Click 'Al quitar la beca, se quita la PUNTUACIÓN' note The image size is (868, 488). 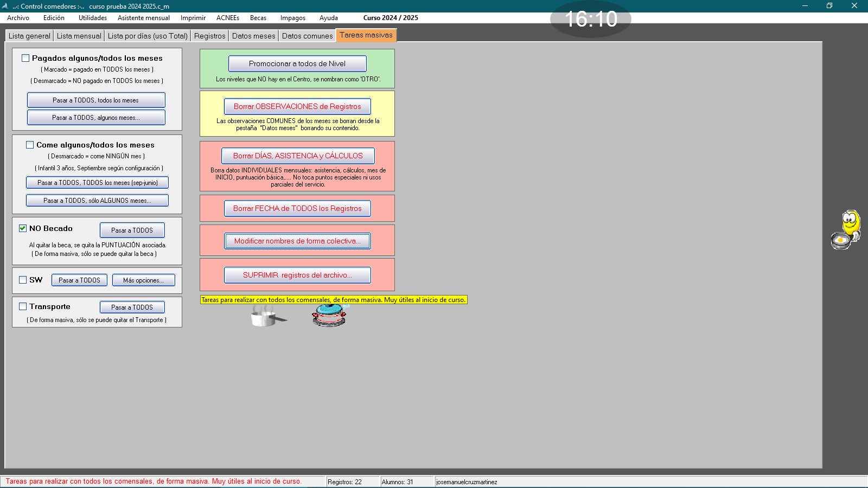(98, 245)
